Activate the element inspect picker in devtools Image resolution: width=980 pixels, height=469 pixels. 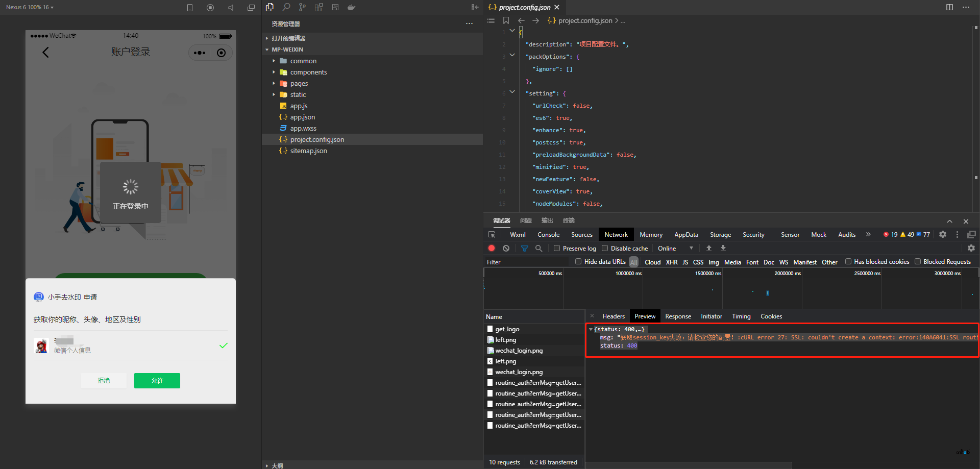click(x=492, y=235)
